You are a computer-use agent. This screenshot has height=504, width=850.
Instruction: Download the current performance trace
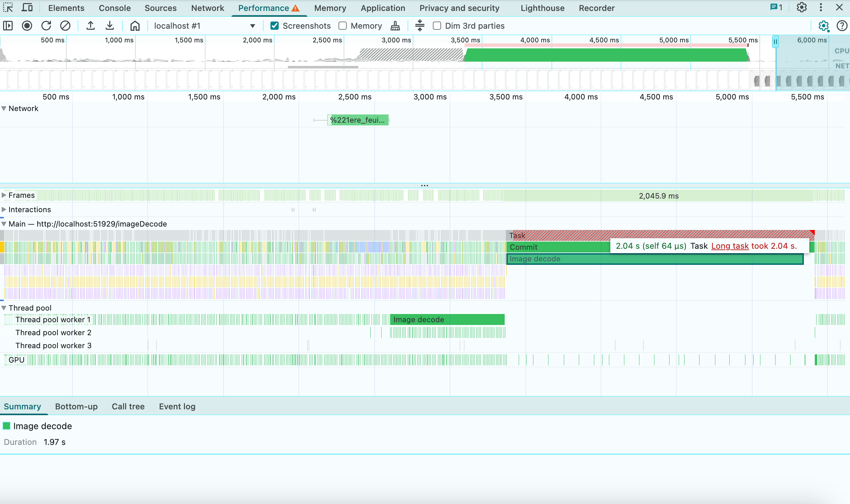coord(110,26)
